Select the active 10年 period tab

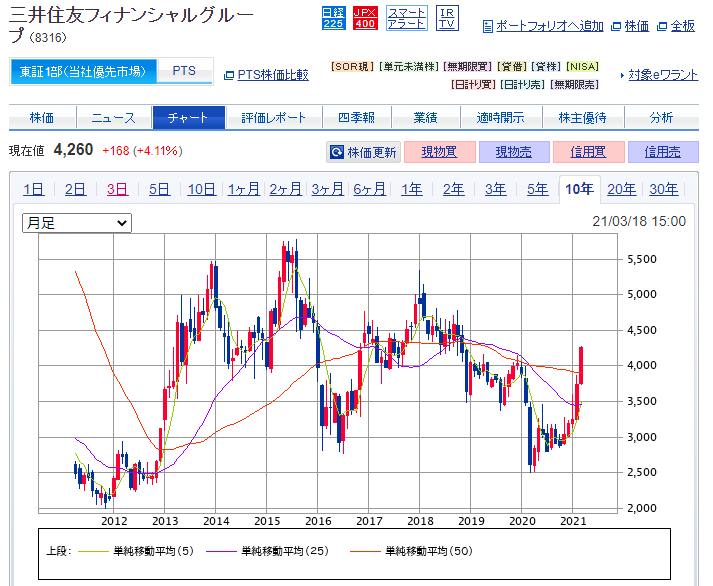(x=579, y=189)
